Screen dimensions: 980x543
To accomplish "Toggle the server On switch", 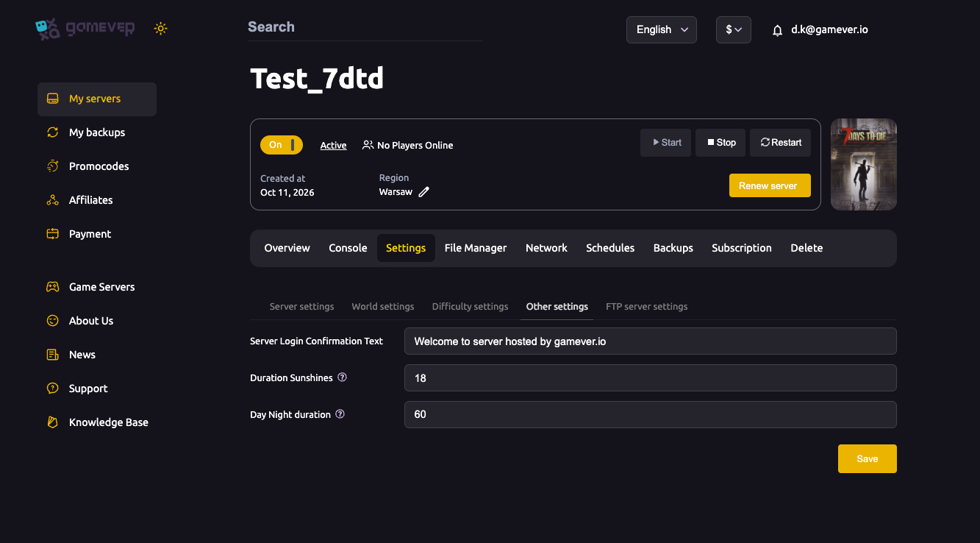I will click(282, 145).
